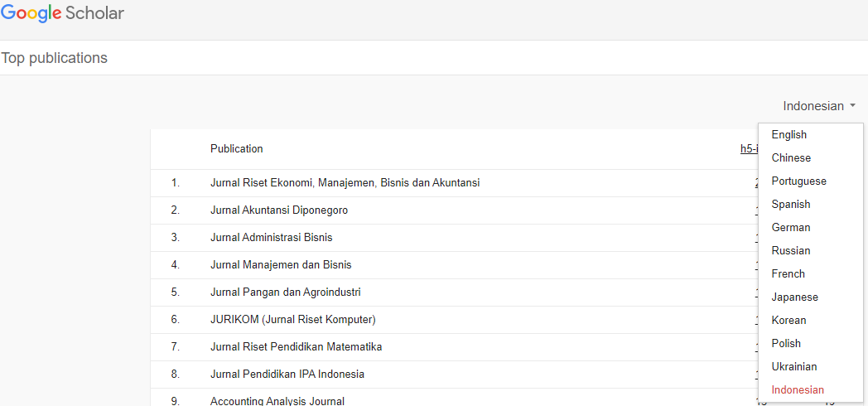This screenshot has width=868, height=406.
Task: Click the h5-index column header link
Action: point(748,149)
